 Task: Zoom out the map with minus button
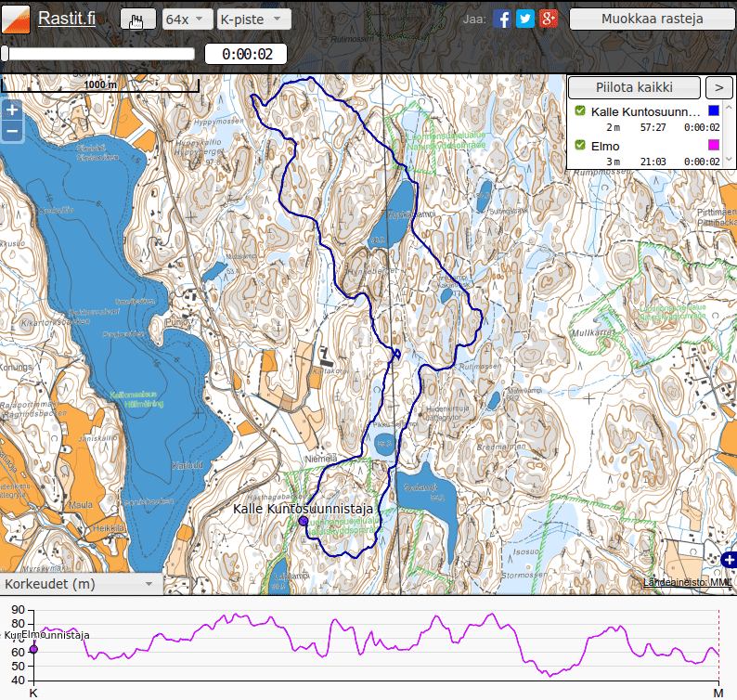(x=12, y=131)
